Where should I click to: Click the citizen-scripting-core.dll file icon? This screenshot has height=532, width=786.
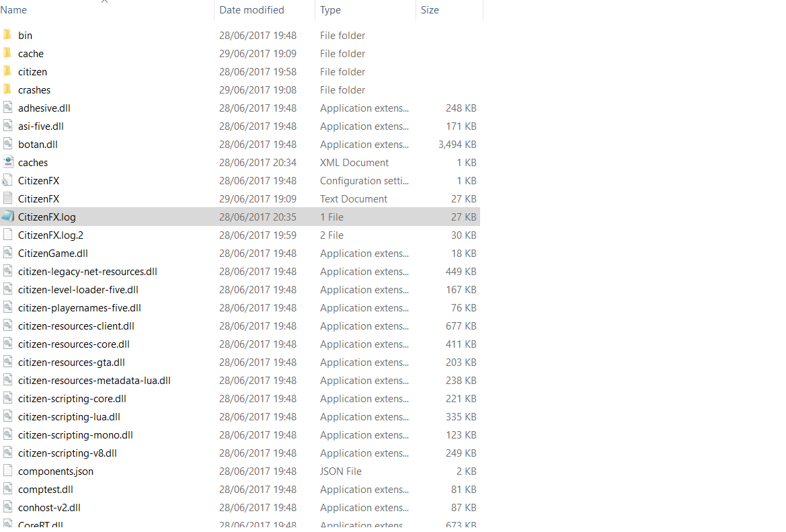coord(7,397)
